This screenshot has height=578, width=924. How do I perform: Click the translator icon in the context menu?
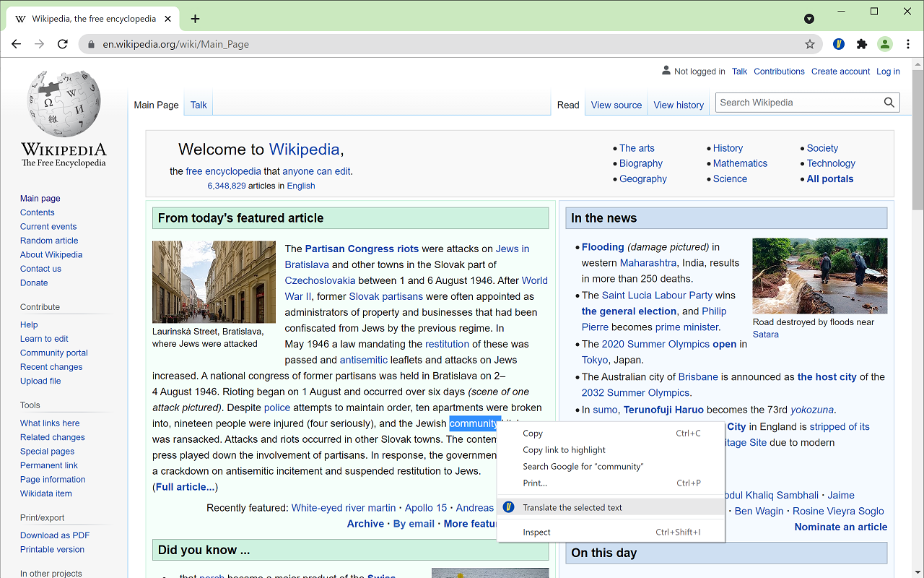click(508, 507)
